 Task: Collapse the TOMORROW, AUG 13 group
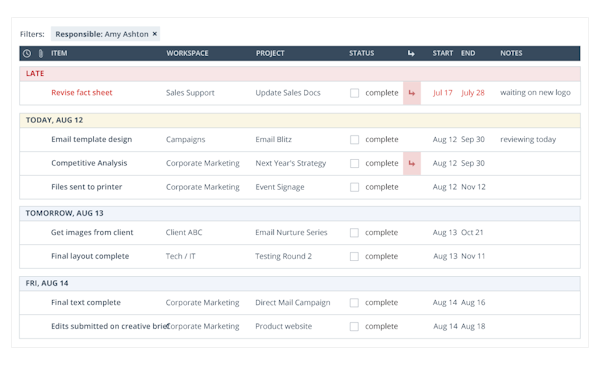(x=300, y=213)
